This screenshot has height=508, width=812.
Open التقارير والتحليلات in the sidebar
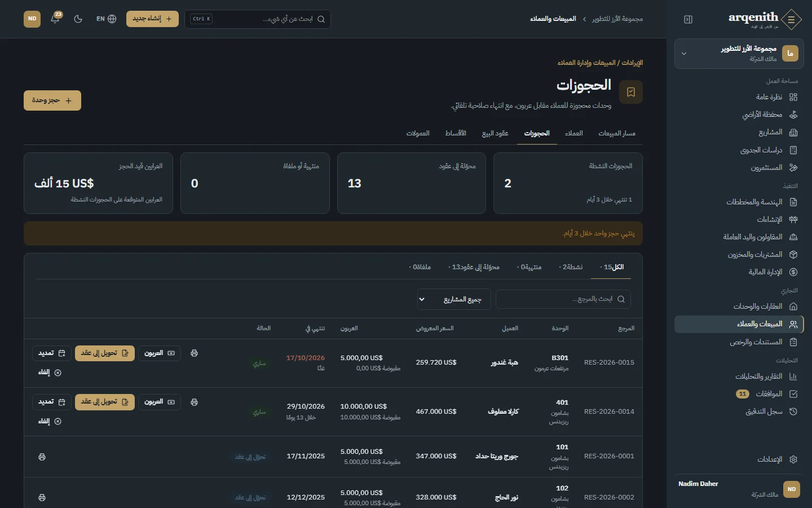point(739,376)
